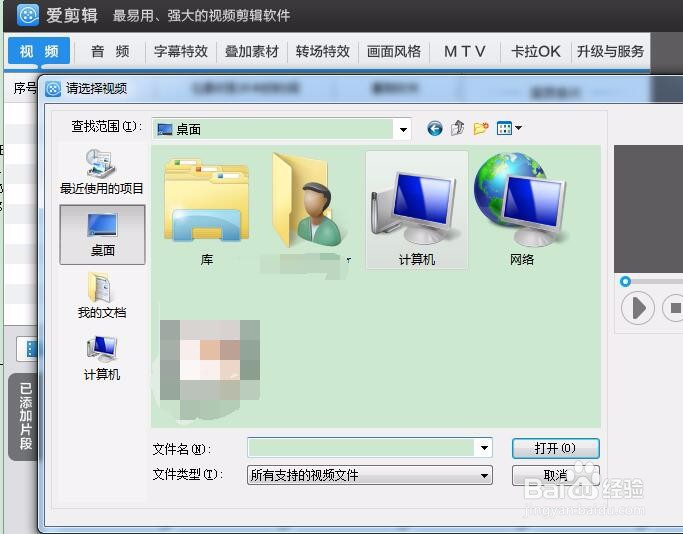The image size is (683, 534).
Task: Select the MTV tab
Action: (x=465, y=51)
